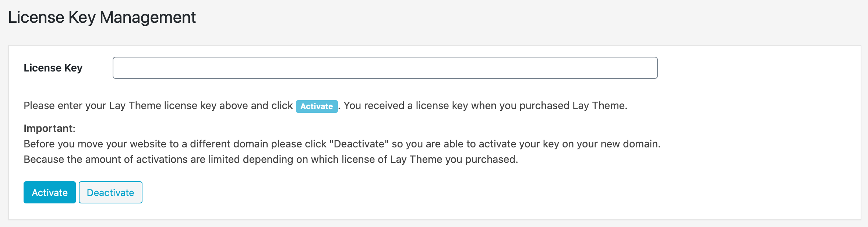Viewport: 868px width, 227px height.
Task: Click "license key above and click" text
Action: click(228, 106)
